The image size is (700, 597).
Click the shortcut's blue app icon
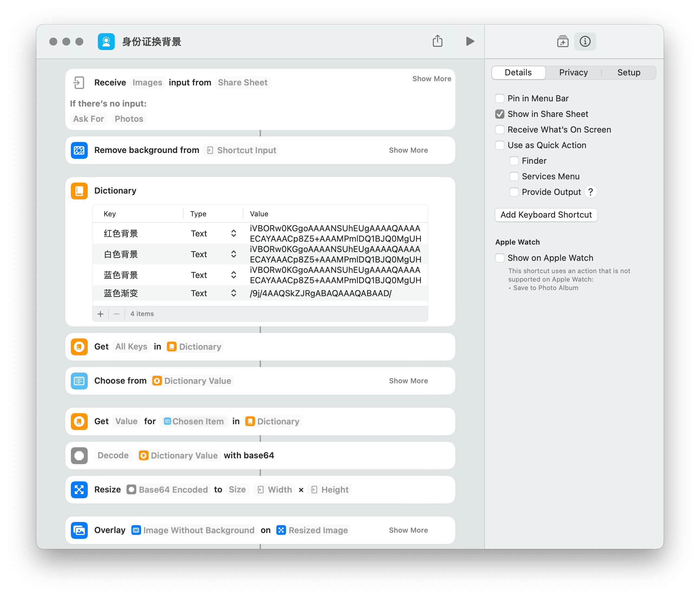coord(106,42)
